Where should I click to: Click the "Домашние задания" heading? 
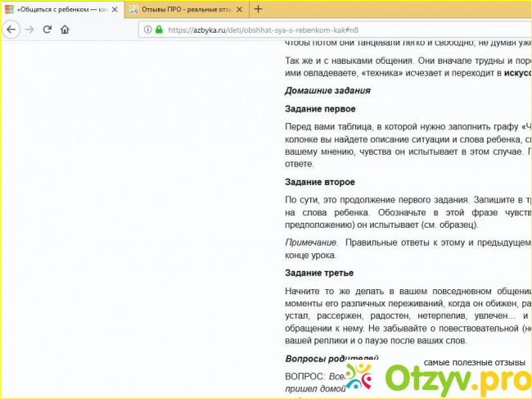tap(327, 91)
